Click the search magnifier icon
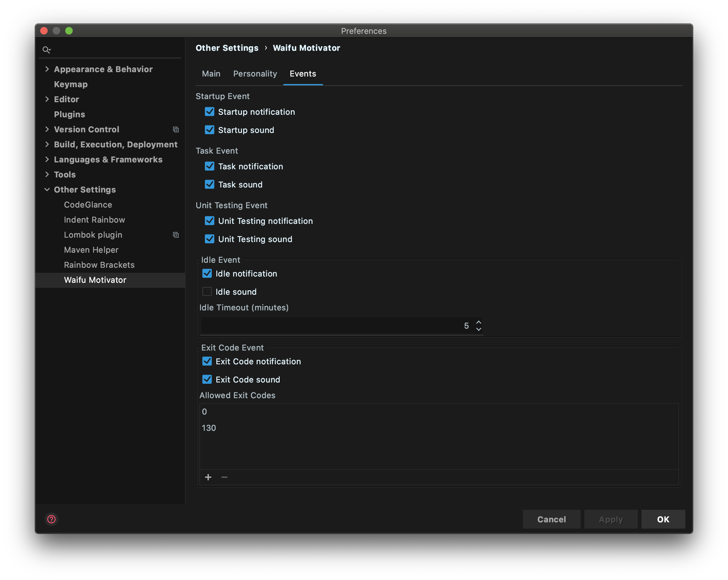This screenshot has width=728, height=580. coord(46,50)
